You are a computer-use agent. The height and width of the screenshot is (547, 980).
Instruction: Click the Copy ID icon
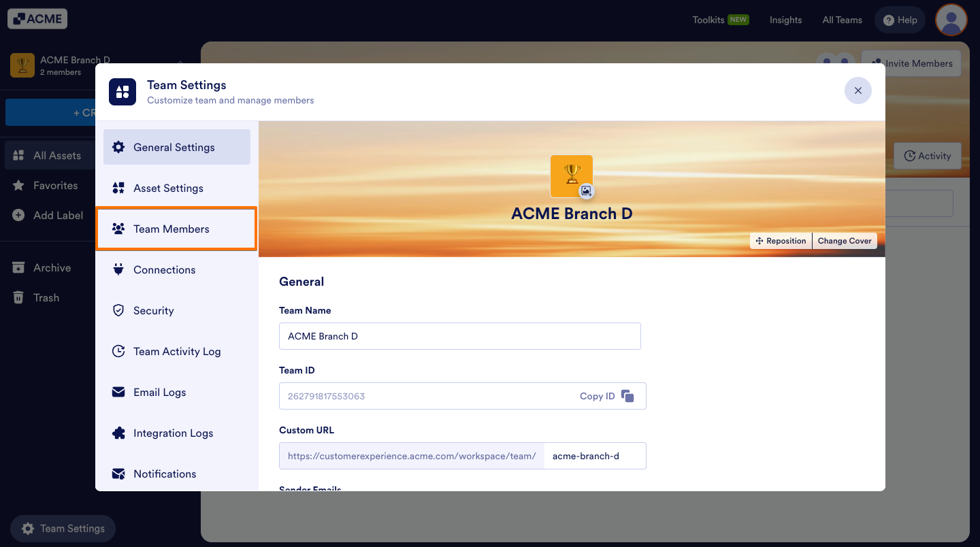[x=627, y=396]
